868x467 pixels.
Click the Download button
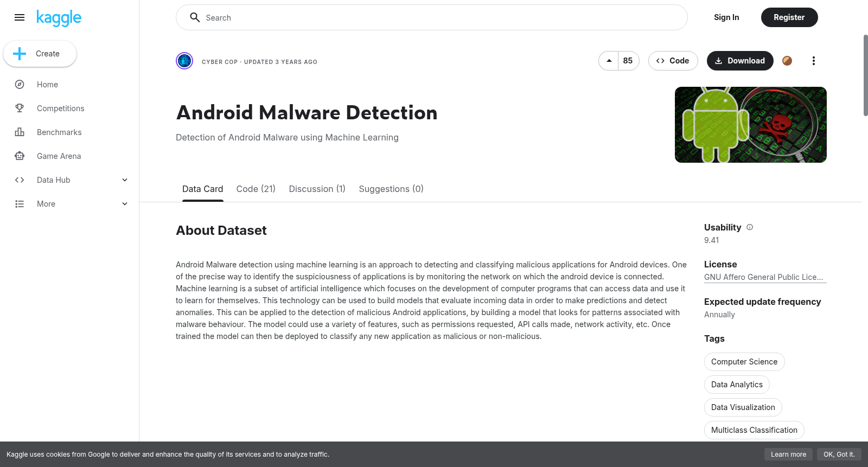[740, 61]
